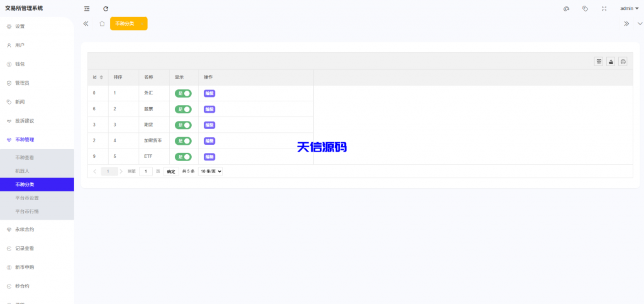Screen dimensions: 644x304
Task: Go to the next page arrow
Action: (x=121, y=171)
